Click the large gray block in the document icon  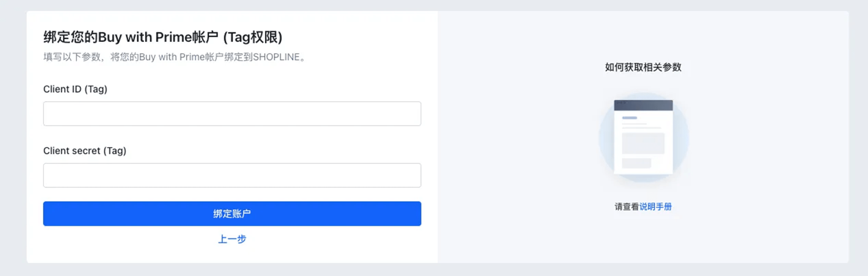(x=643, y=143)
